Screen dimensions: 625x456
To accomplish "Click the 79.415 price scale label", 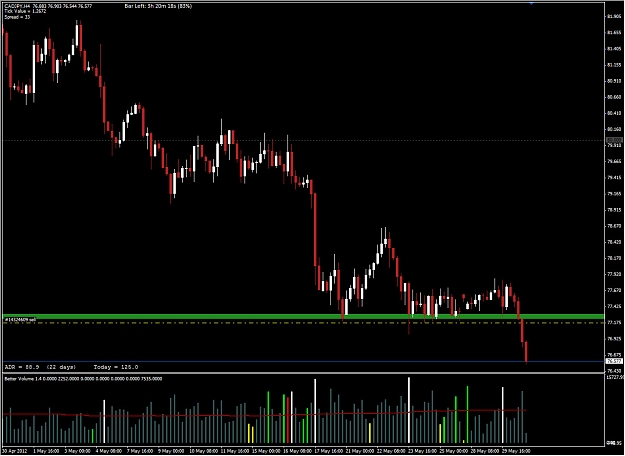I will coord(614,178).
